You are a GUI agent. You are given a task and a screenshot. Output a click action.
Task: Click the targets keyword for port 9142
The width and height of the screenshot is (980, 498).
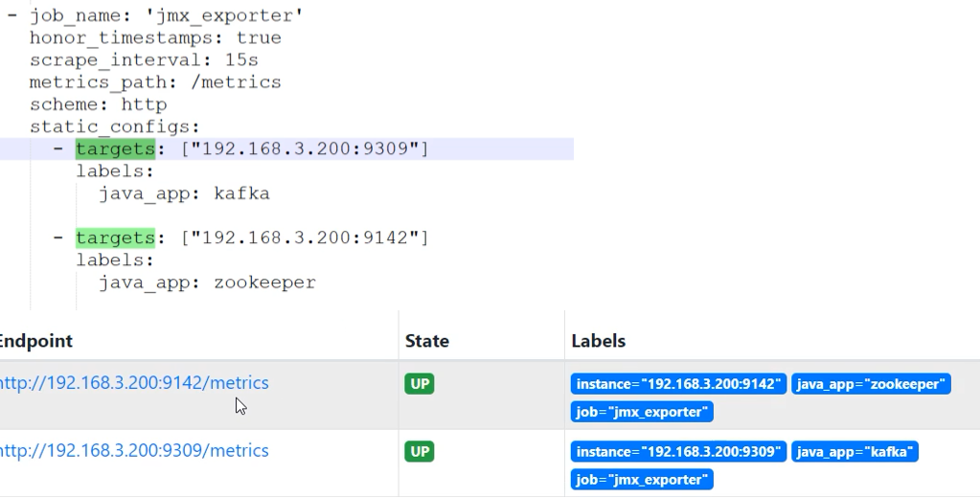click(115, 238)
